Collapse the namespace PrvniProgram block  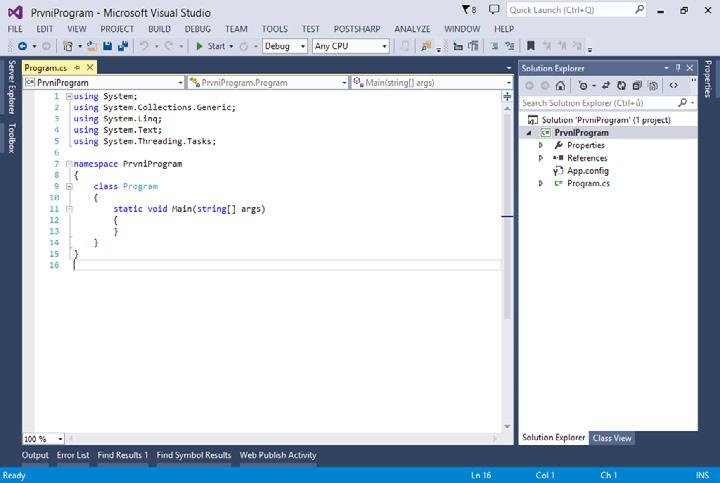click(x=69, y=164)
